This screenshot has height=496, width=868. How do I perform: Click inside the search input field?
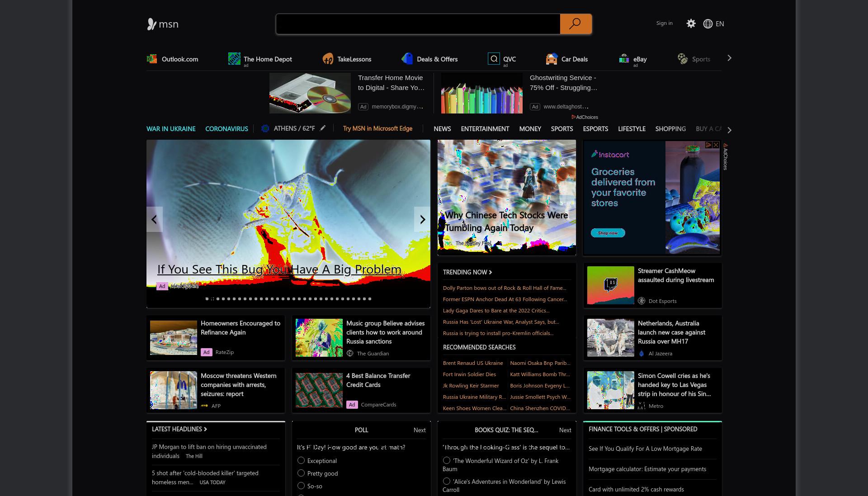418,24
